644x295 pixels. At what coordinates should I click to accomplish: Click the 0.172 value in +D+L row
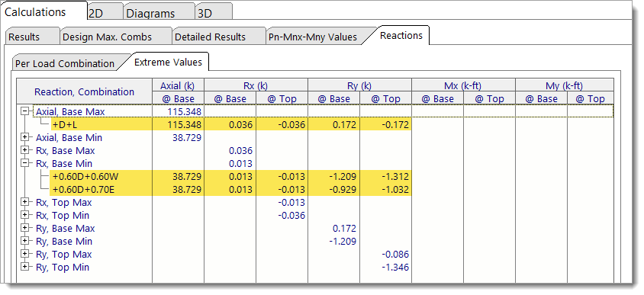tap(345, 125)
